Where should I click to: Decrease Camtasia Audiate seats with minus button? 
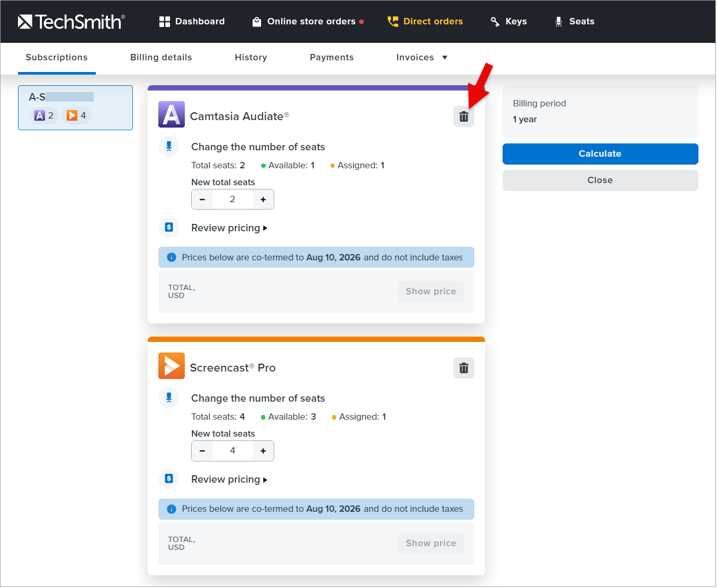202,200
